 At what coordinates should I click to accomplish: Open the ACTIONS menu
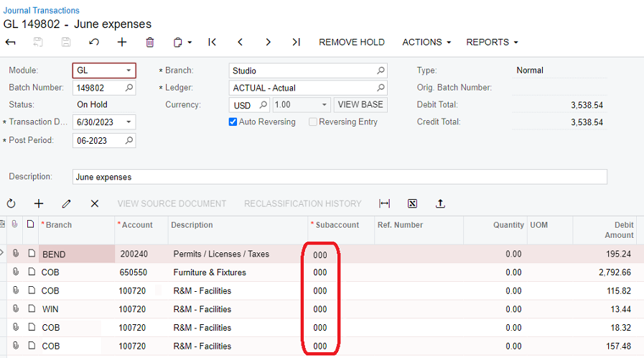(426, 42)
